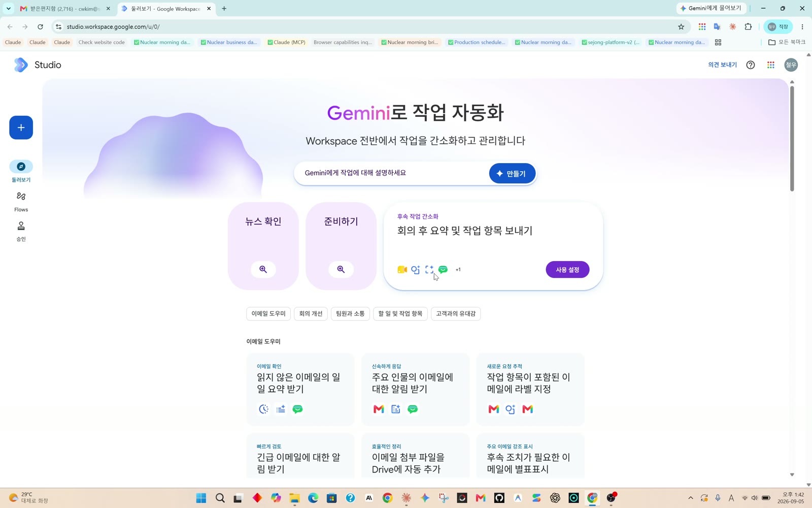Click the 의견 보내기 feedback link
This screenshot has height=508, width=812.
722,65
